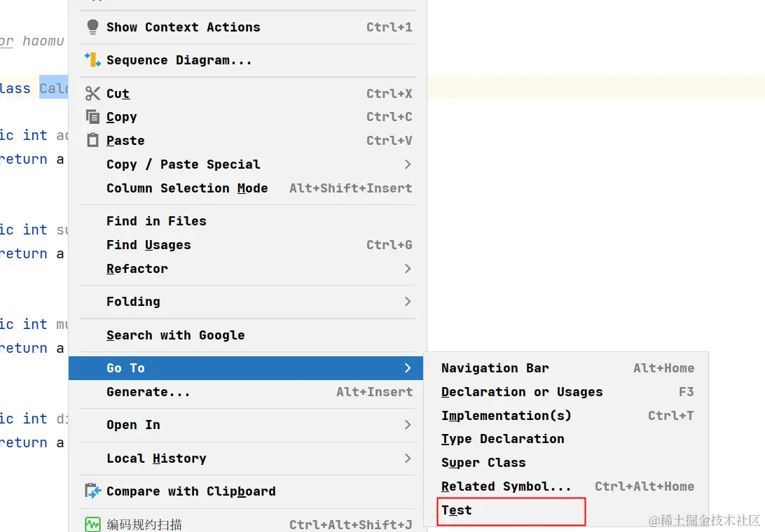Click the Sequence Diagram icon
The height and width of the screenshot is (532, 765).
[x=92, y=60]
